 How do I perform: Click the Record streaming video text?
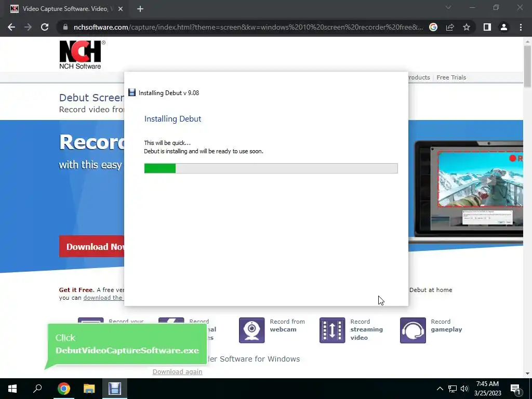(x=366, y=329)
